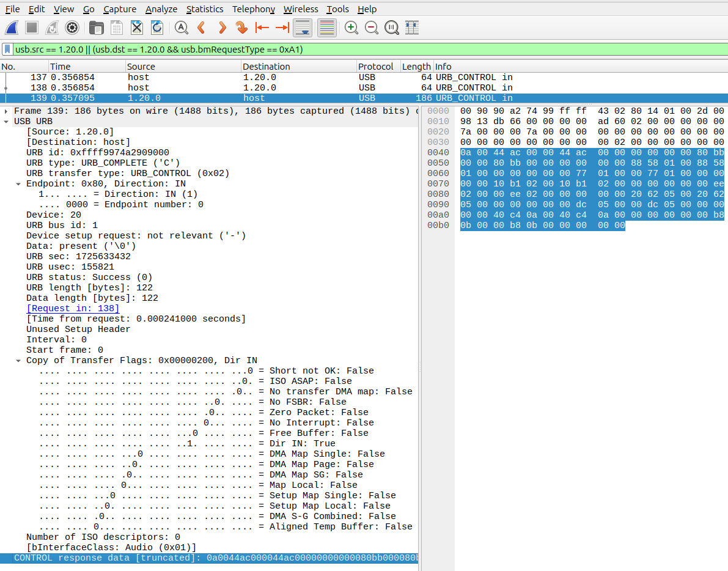The width and height of the screenshot is (728, 571).
Task: Follow the Request in: 138 link
Action: [x=73, y=308]
